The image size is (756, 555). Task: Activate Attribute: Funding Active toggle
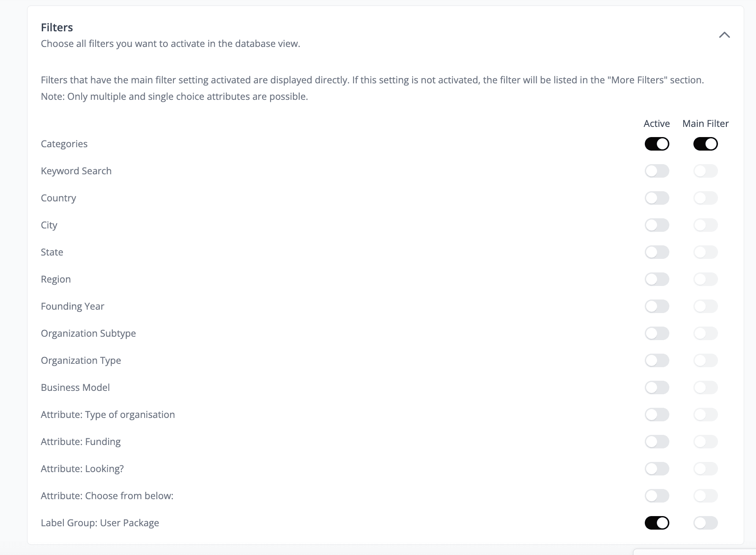click(657, 442)
